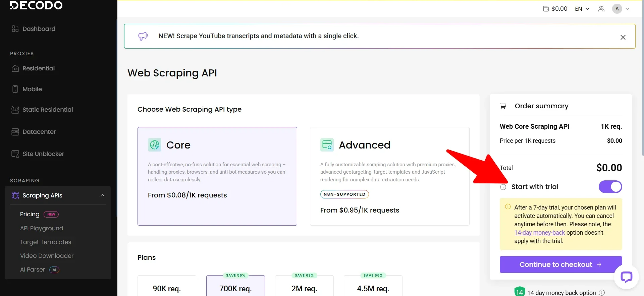
Task: Choose the 2M req. plan
Action: point(304,286)
